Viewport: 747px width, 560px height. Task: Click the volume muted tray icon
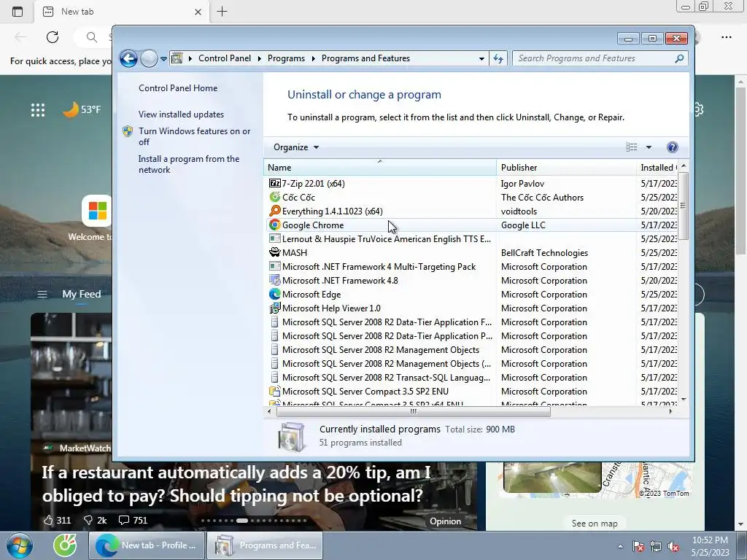(673, 546)
